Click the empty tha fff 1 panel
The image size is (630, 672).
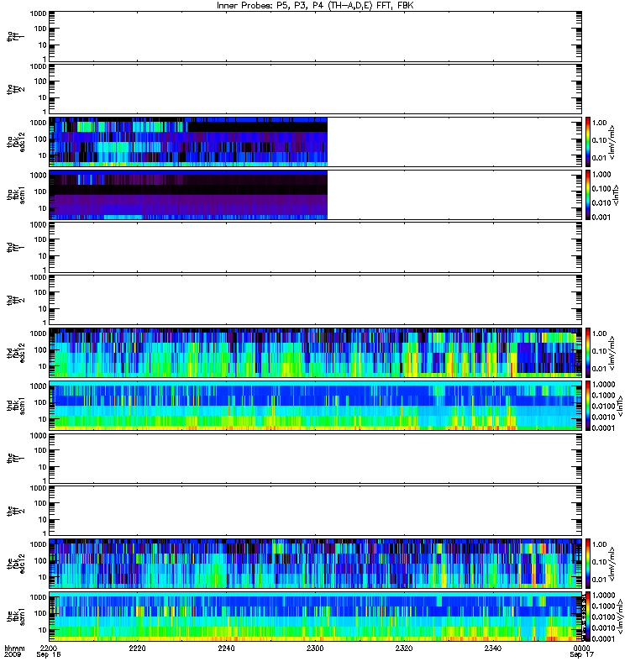point(316,36)
